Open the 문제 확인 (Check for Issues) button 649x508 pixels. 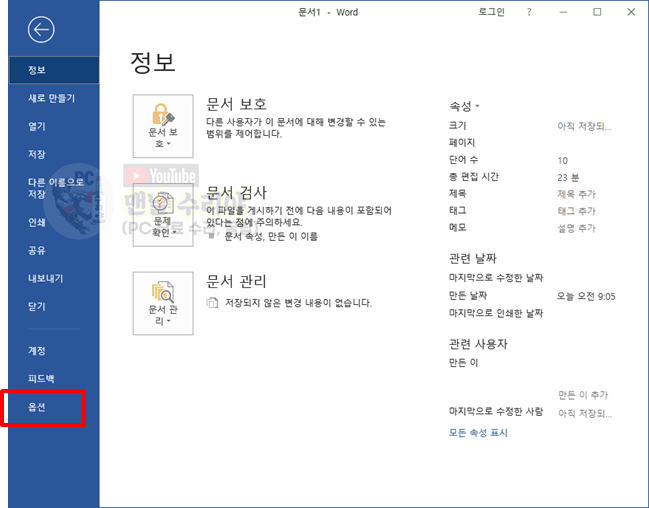click(163, 215)
